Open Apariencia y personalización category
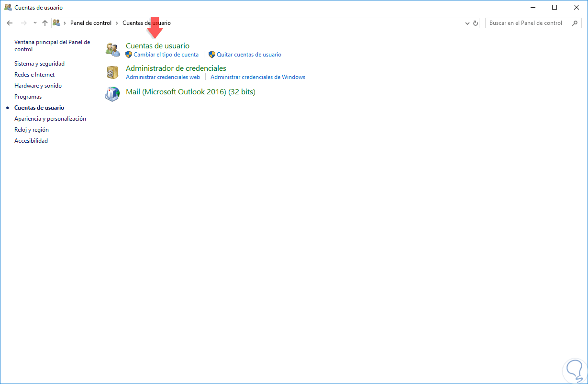588x384 pixels. pyautogui.click(x=50, y=119)
